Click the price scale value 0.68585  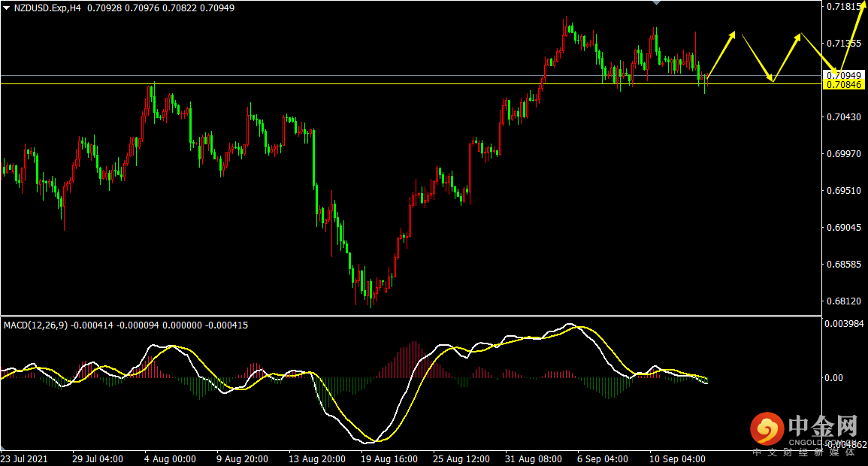coord(844,265)
